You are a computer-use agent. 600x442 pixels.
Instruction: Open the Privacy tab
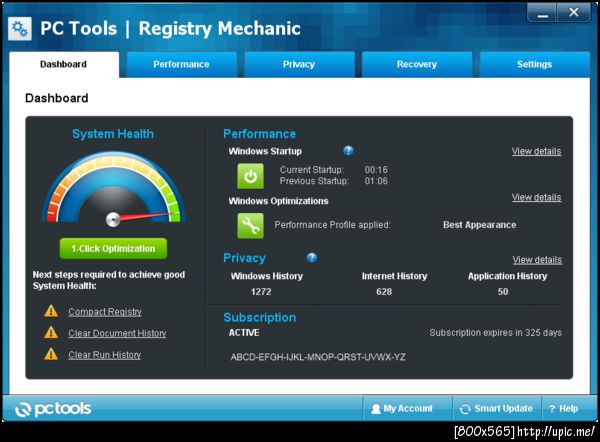299,64
